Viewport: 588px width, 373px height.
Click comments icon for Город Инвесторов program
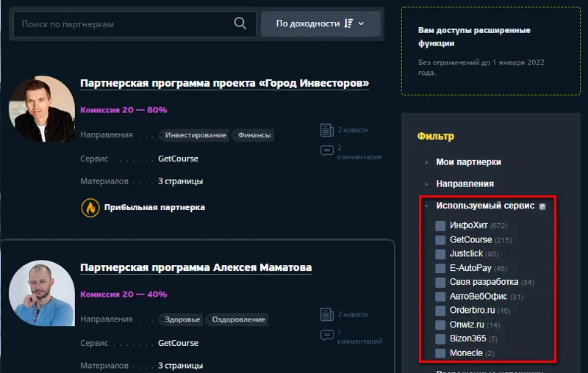[x=327, y=151]
